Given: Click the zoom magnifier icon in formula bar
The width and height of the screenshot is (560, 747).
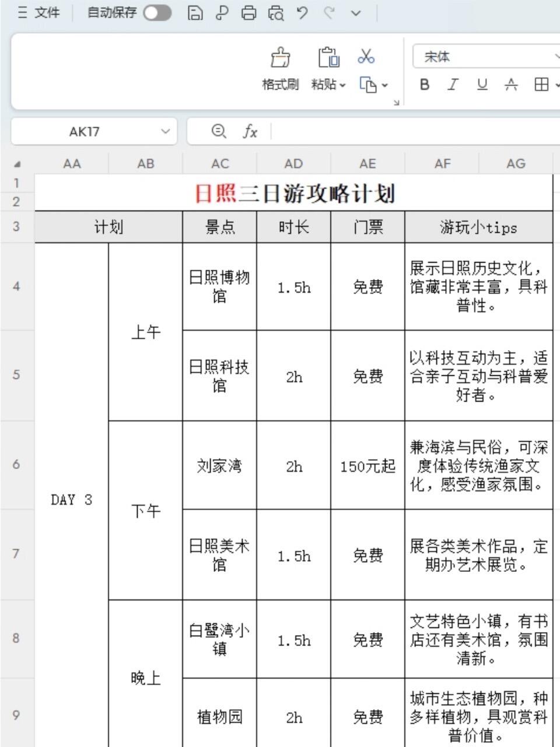Looking at the screenshot, I should coord(219,131).
